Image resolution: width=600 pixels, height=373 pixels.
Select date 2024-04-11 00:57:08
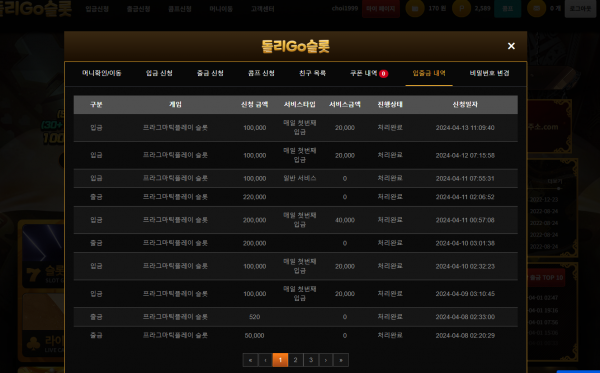(x=465, y=220)
